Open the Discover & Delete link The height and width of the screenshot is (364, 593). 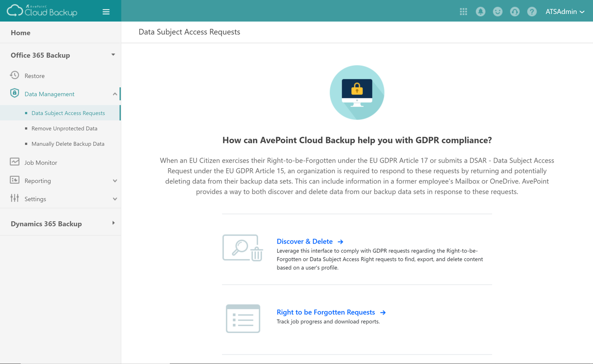tap(305, 241)
